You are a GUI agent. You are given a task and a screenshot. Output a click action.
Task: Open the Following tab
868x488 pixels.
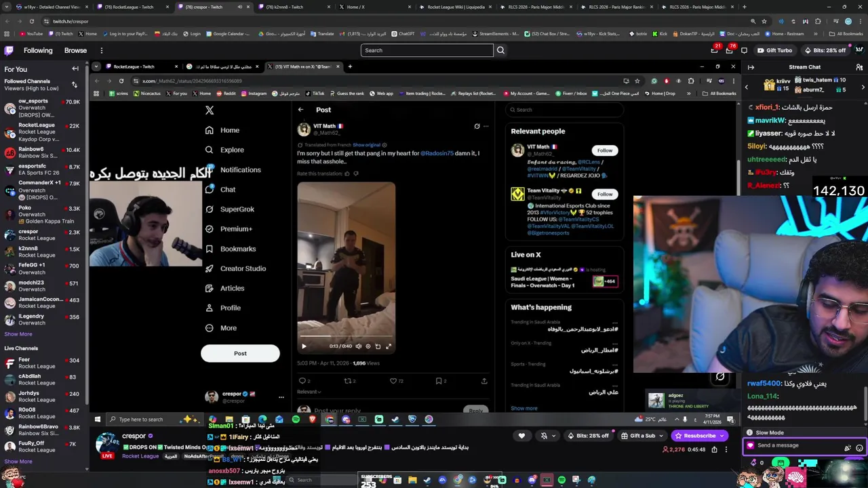[38, 50]
